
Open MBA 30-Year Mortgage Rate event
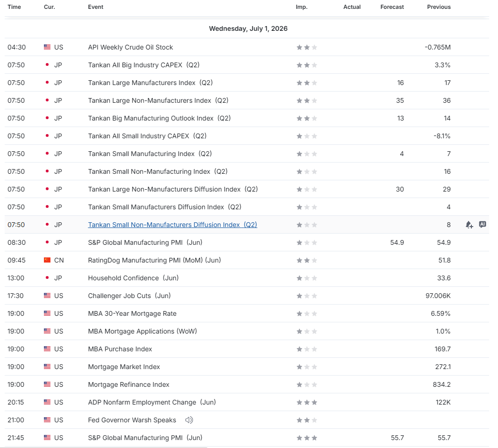point(132,314)
